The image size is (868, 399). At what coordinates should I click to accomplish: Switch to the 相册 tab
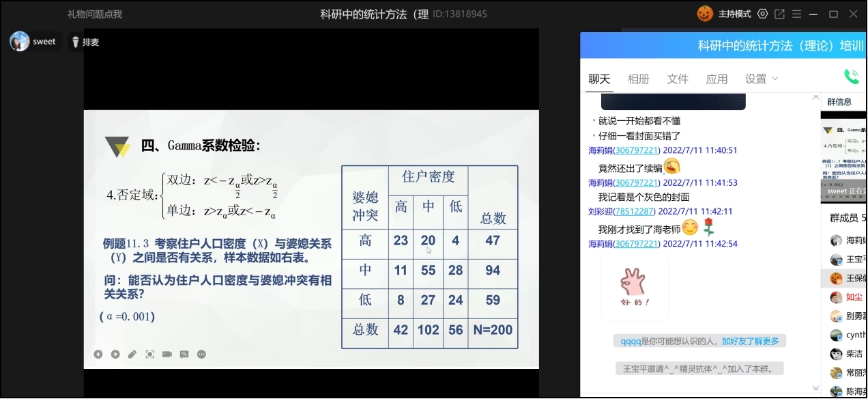point(638,79)
